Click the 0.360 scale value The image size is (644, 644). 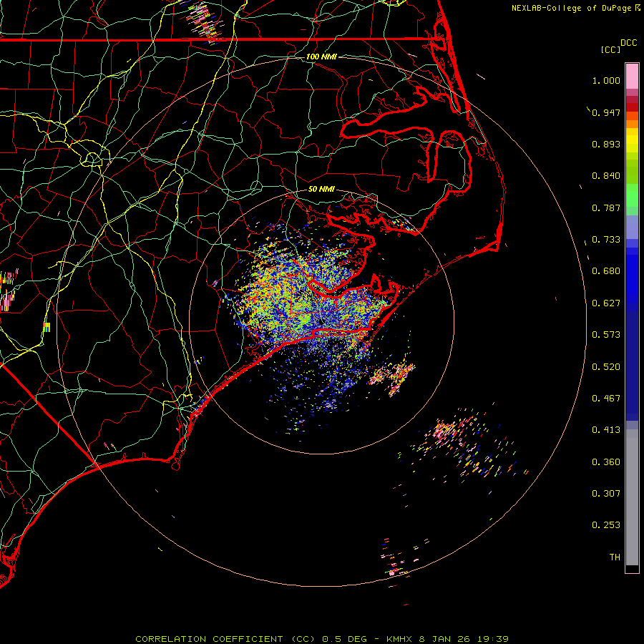[x=606, y=462]
